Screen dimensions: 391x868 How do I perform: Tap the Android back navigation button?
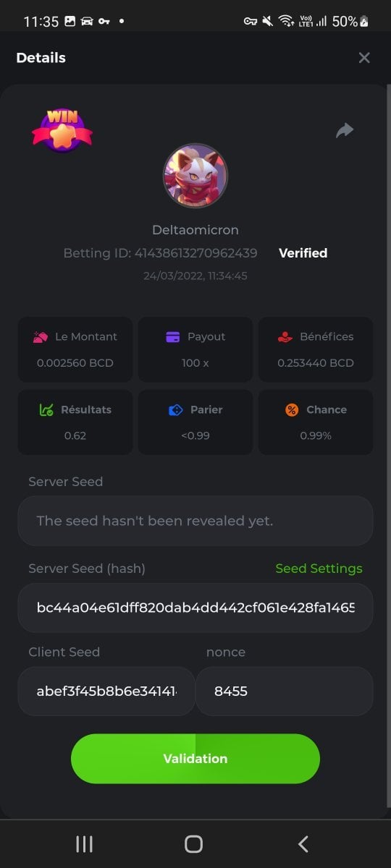pyautogui.click(x=303, y=843)
